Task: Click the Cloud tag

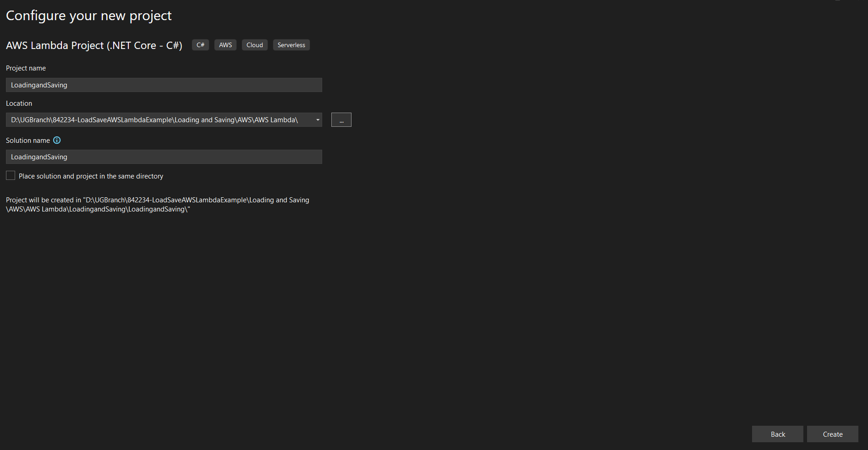Action: tap(255, 45)
